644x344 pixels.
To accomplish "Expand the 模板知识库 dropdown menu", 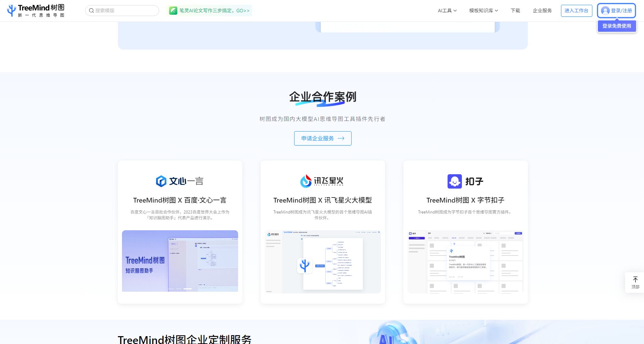I will pos(483,11).
